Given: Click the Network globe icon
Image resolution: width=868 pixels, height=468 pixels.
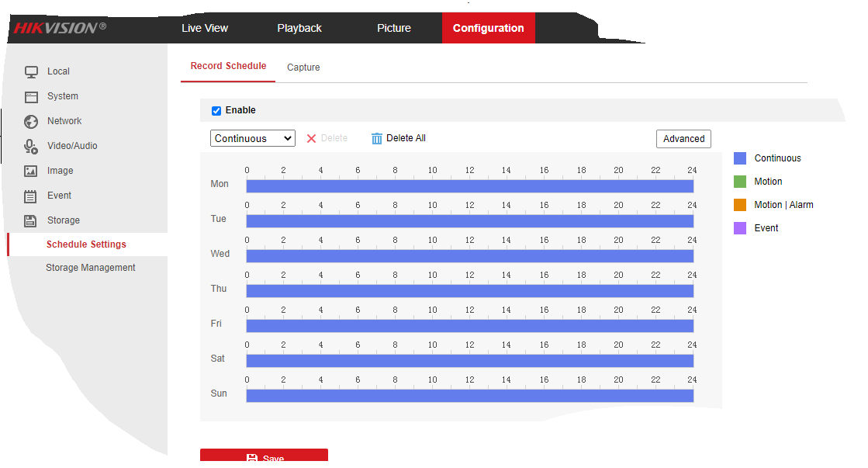Looking at the screenshot, I should coord(31,122).
